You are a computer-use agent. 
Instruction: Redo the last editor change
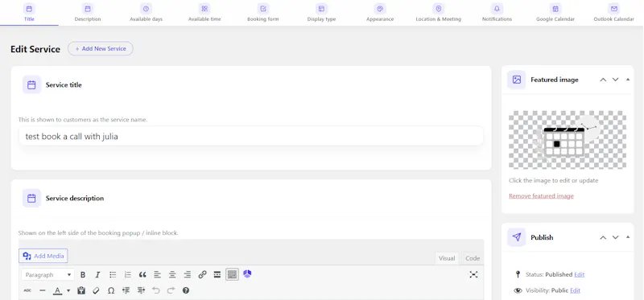[171, 290]
